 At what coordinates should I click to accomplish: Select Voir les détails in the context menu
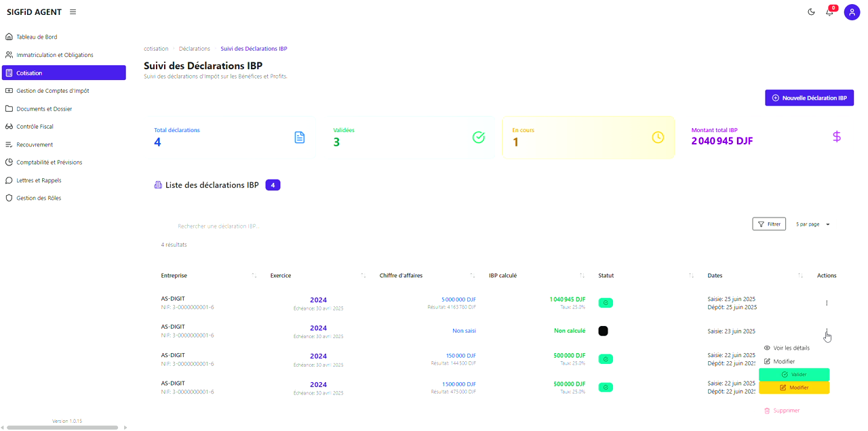[791, 348]
